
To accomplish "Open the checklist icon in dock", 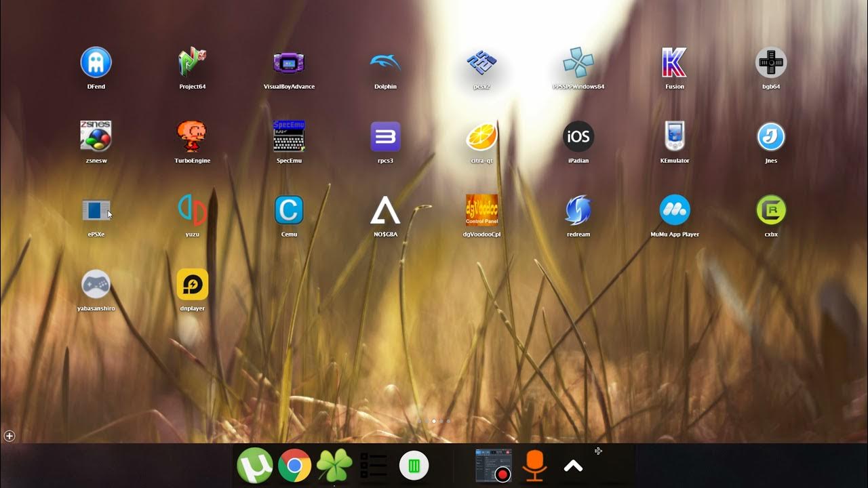I will pos(374,466).
